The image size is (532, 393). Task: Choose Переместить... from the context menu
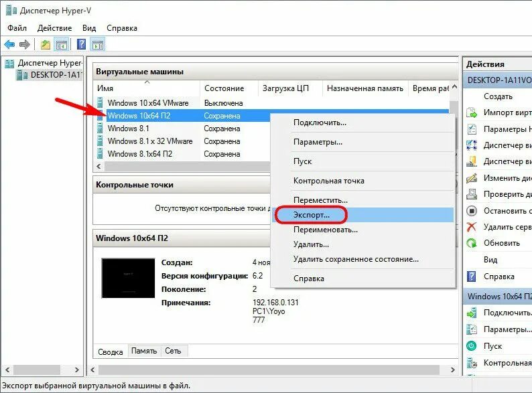(x=363, y=200)
